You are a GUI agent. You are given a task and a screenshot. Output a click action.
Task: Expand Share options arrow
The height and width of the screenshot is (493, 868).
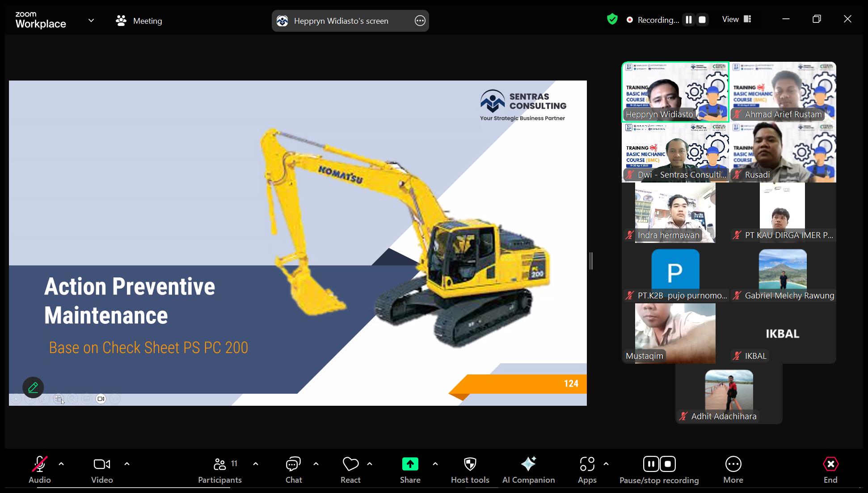[x=435, y=464]
